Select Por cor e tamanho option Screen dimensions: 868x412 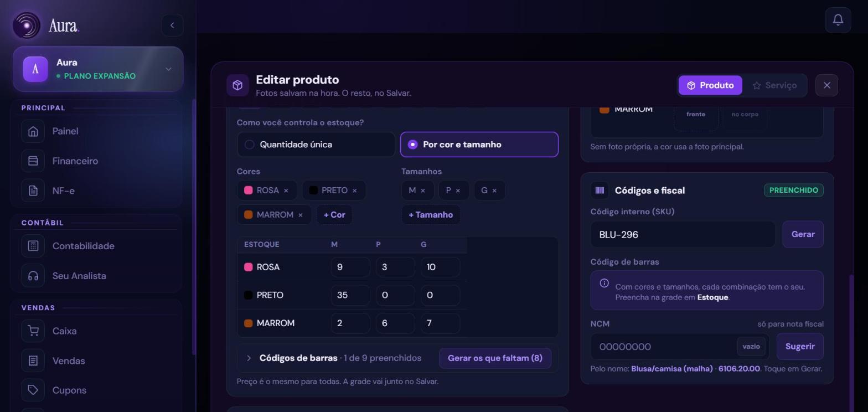tap(479, 145)
